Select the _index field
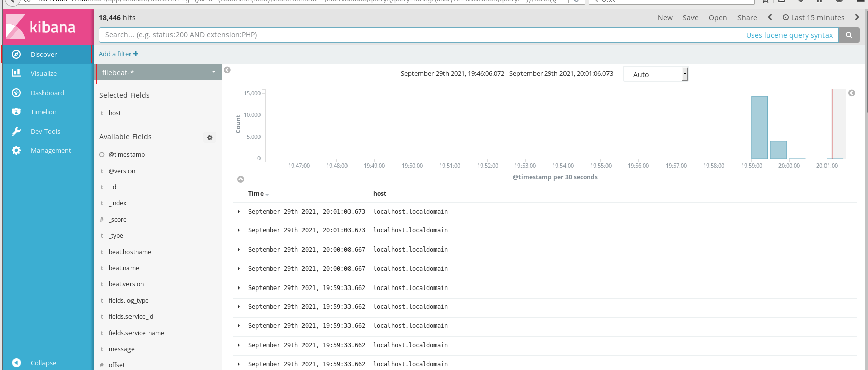 (x=117, y=203)
